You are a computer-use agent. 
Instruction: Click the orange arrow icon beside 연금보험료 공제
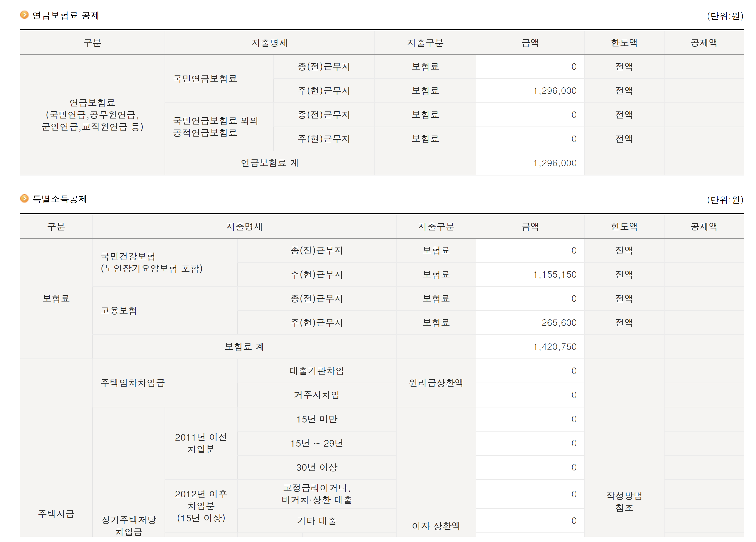pyautogui.click(x=24, y=15)
